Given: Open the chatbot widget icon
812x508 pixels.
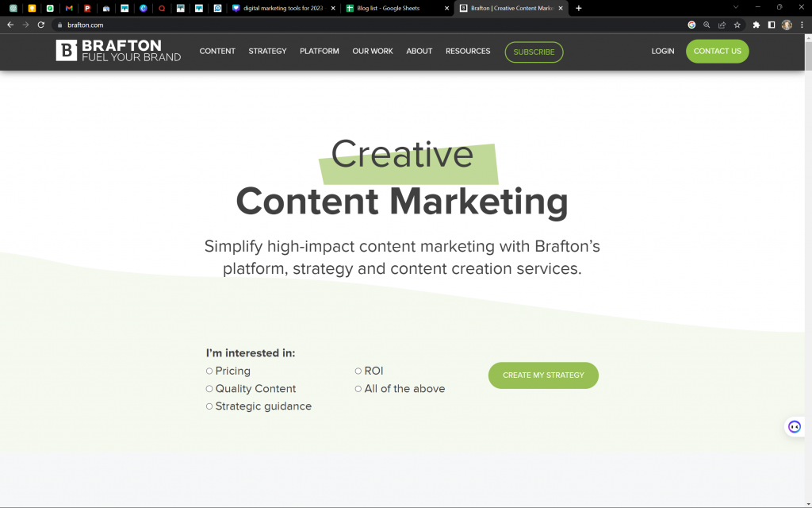Looking at the screenshot, I should [x=795, y=426].
